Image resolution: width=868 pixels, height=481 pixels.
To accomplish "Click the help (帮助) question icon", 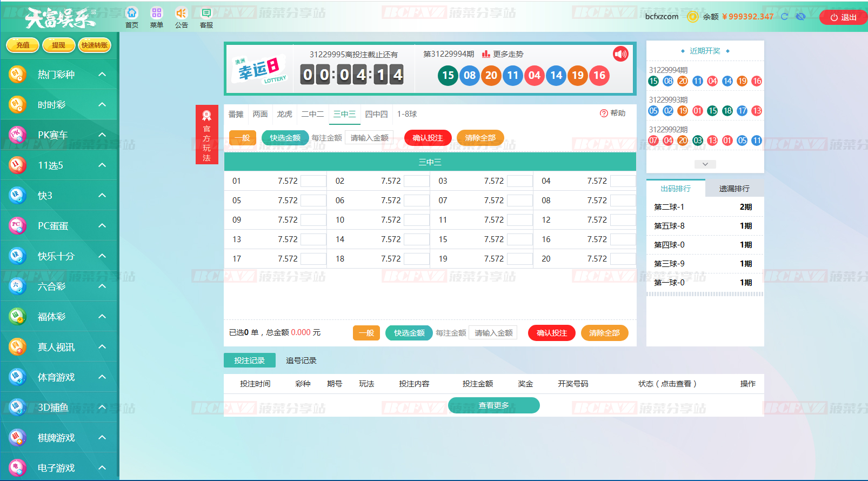I will click(x=604, y=113).
